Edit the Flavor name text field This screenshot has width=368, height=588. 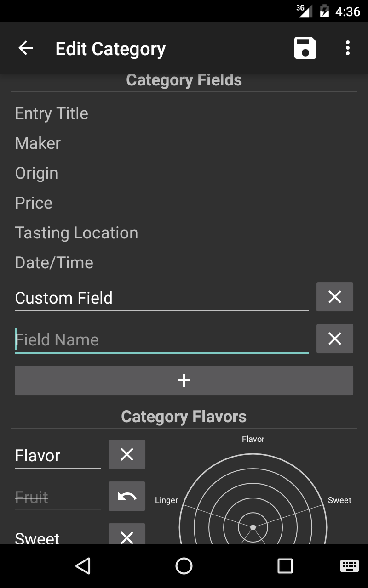[57, 456]
